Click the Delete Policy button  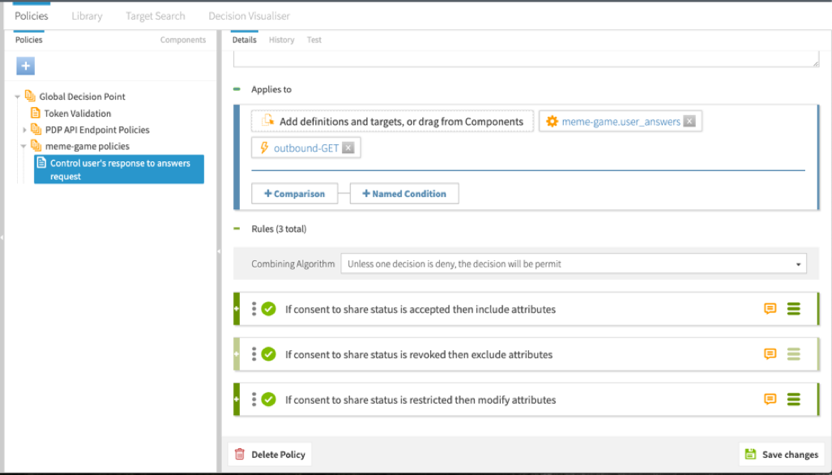click(269, 454)
